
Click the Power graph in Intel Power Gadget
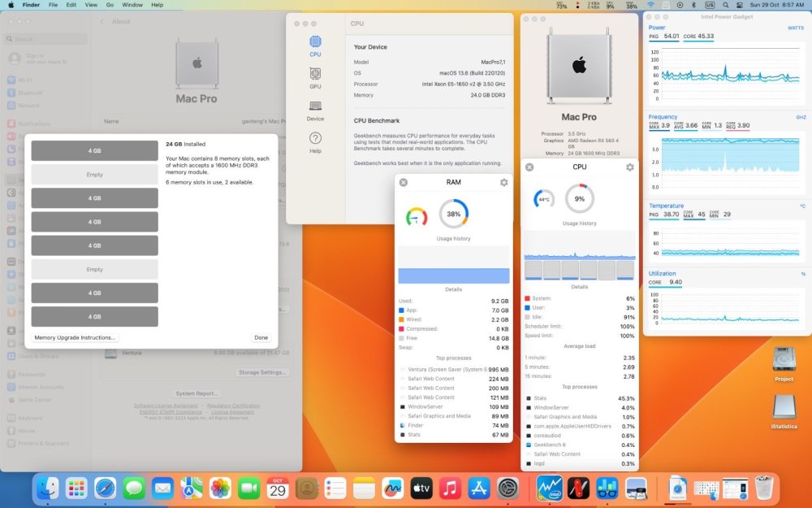coord(730,75)
